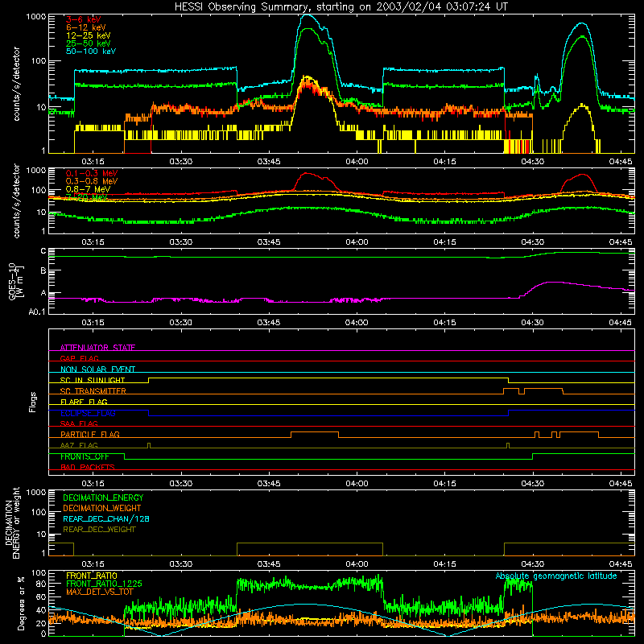
Task: Click the DECIMATION ENERGY or weight axis title
Action: click(12, 522)
